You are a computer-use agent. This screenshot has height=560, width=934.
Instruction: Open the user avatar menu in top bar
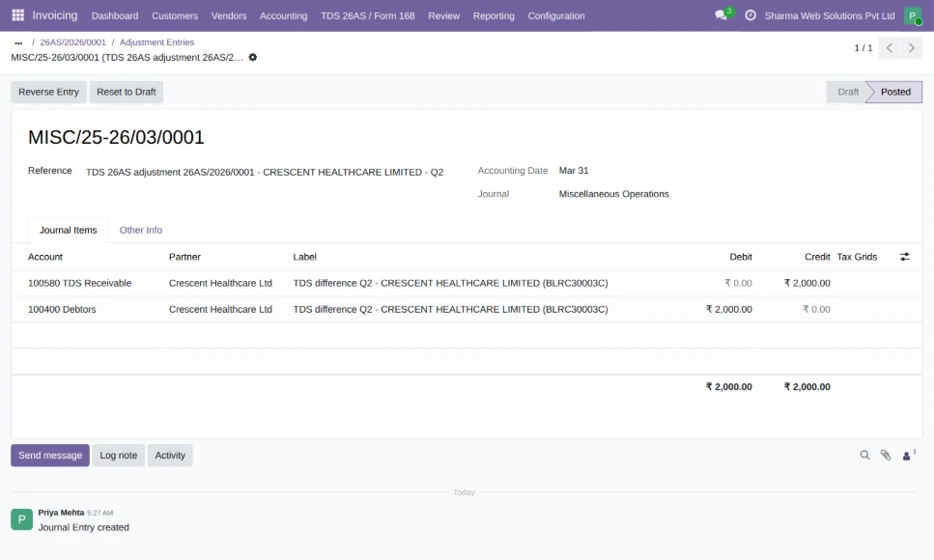tap(913, 16)
